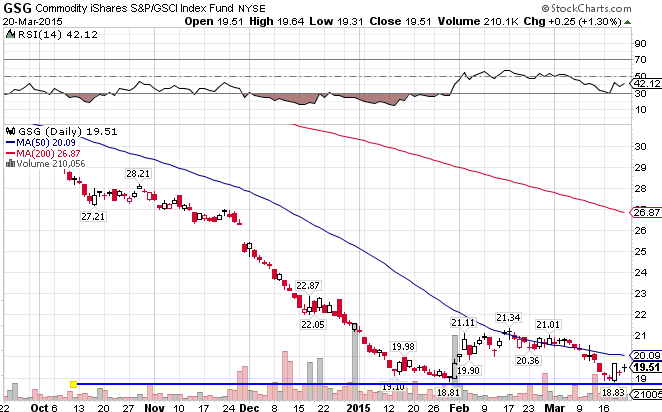Click the 21.34 price high label
Viewport: 662px width, 412px height.
508,317
